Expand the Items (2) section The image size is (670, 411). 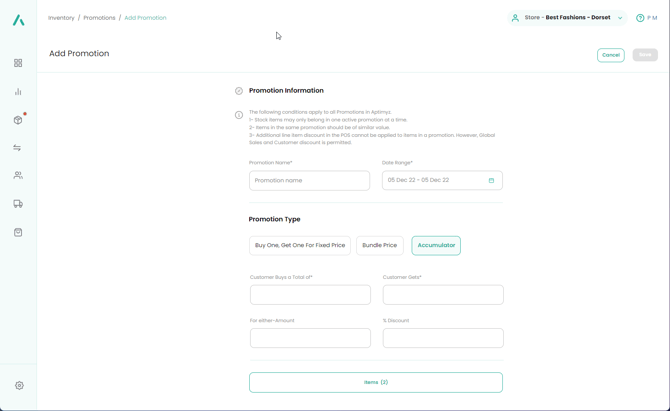(376, 382)
